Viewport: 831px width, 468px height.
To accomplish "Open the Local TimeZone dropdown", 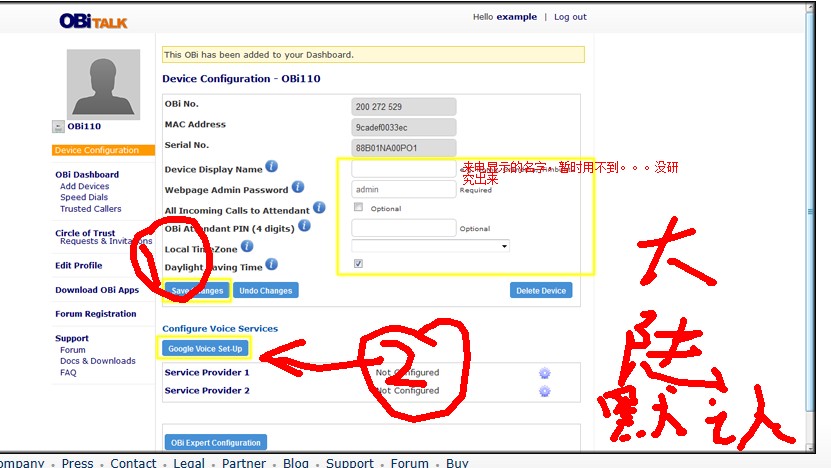I will tap(430, 246).
